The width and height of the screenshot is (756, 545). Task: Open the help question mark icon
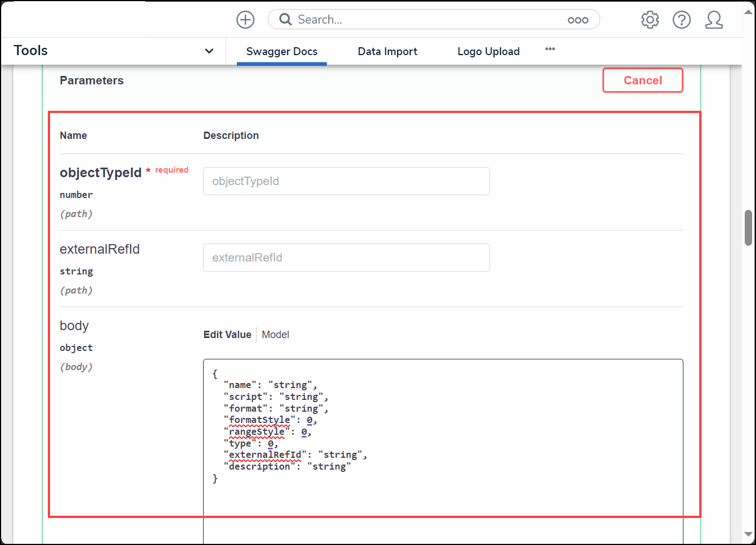[x=682, y=20]
